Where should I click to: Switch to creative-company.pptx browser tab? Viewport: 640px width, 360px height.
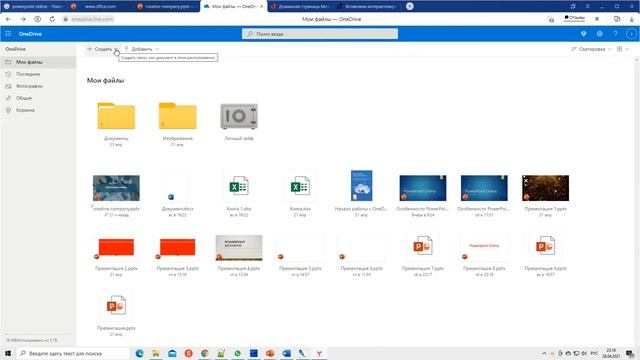point(167,7)
